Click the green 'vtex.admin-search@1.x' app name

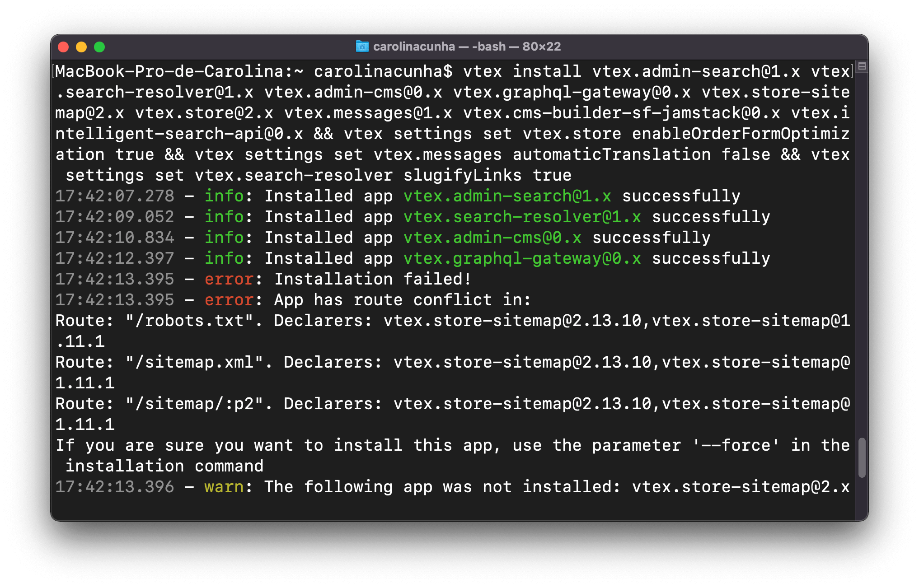coord(507,196)
